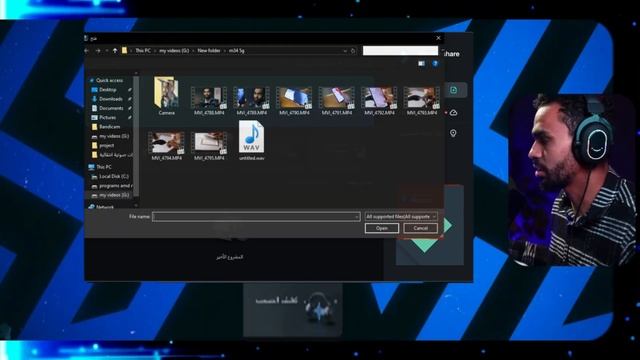Go up one folder level

click(x=115, y=51)
